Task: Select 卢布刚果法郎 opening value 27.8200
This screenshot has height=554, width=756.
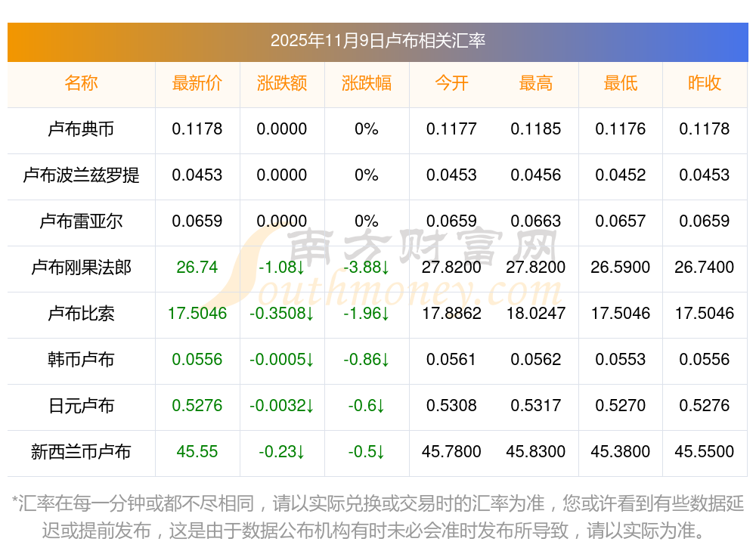Action: pyautogui.click(x=451, y=267)
